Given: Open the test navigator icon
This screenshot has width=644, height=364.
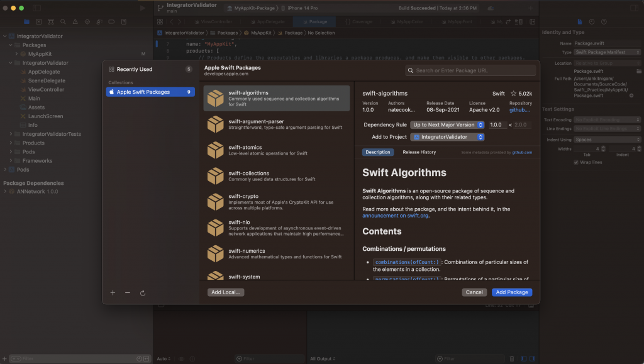Looking at the screenshot, I should (87, 22).
